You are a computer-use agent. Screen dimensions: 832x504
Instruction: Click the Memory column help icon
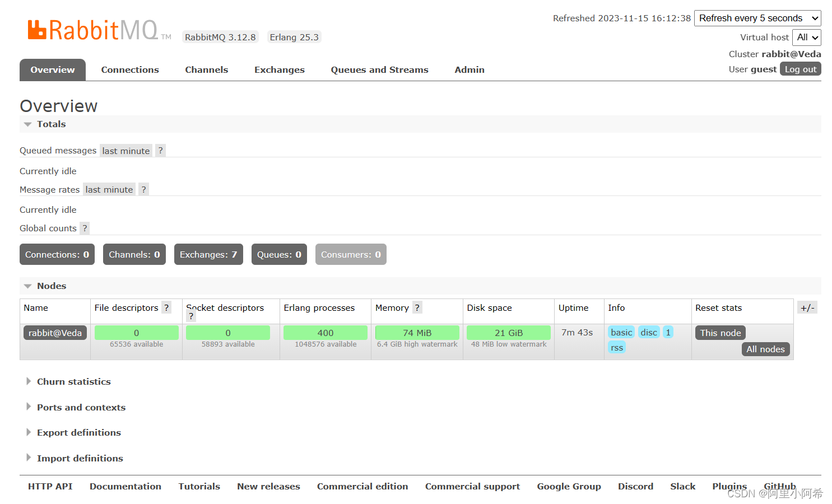(x=417, y=307)
